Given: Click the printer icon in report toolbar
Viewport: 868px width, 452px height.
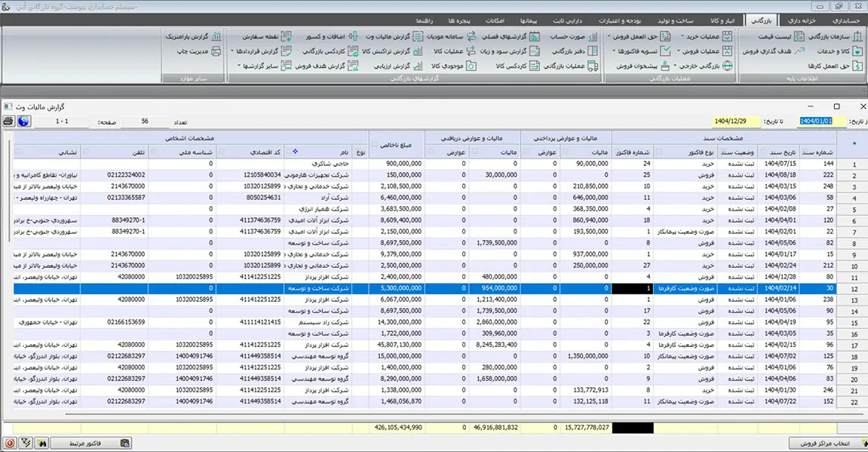Looking at the screenshot, I should [x=8, y=121].
